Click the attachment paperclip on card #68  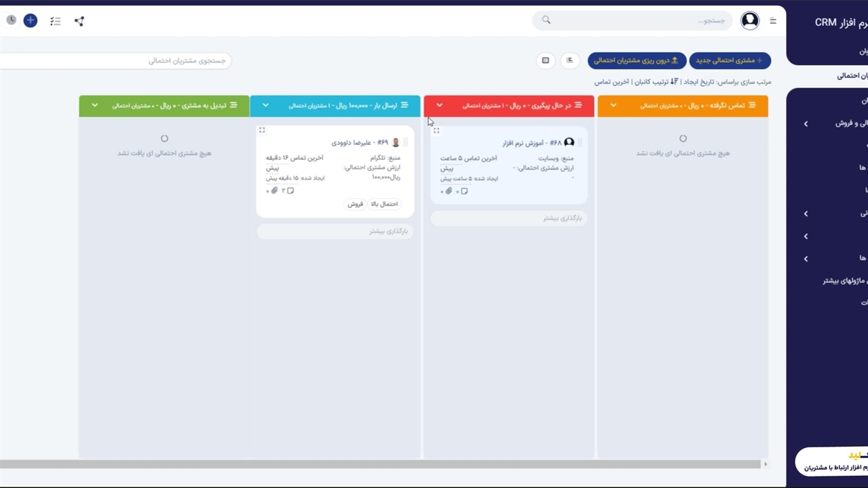448,191
